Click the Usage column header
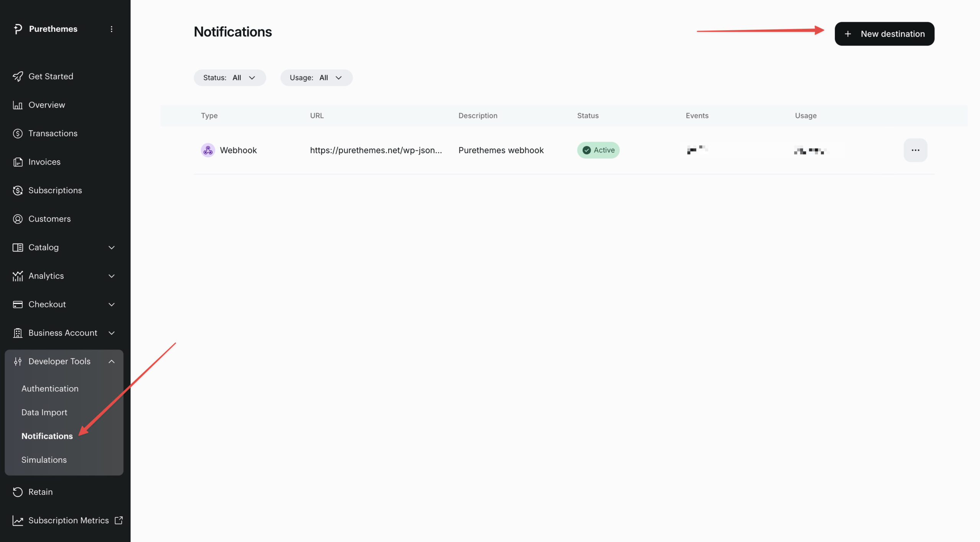 [806, 116]
